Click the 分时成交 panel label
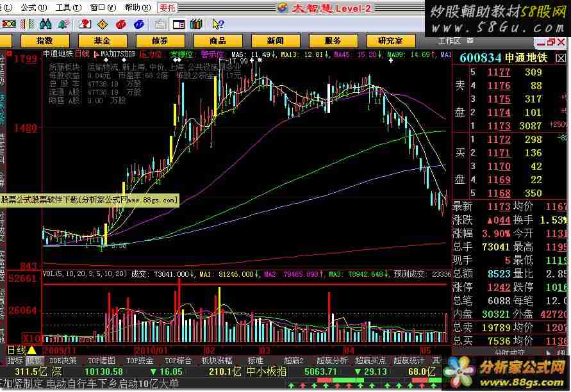Screen dimensions: 571x392 509,353
